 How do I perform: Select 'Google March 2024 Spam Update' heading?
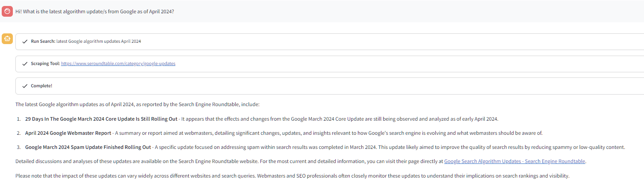(x=88, y=147)
